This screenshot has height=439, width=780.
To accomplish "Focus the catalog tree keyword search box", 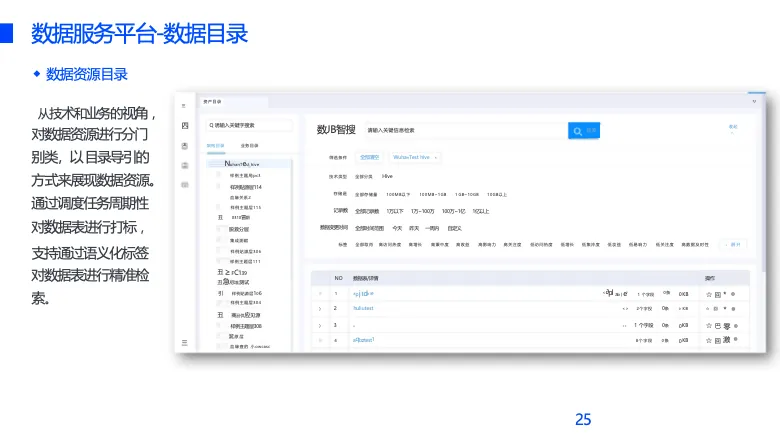I will coord(249,125).
